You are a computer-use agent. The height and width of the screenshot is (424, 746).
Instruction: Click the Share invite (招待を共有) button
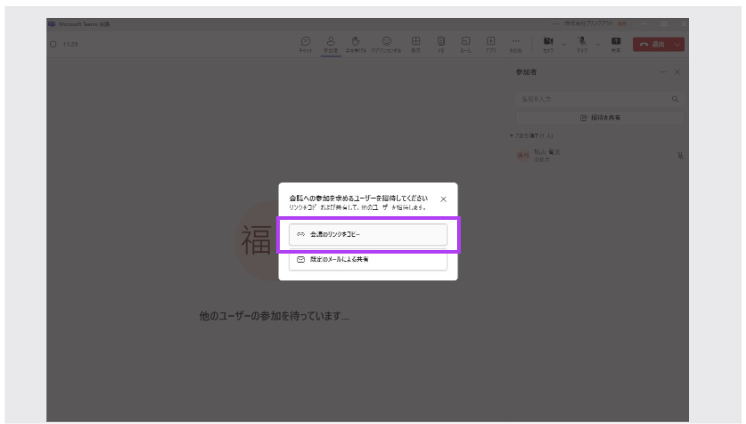(600, 118)
